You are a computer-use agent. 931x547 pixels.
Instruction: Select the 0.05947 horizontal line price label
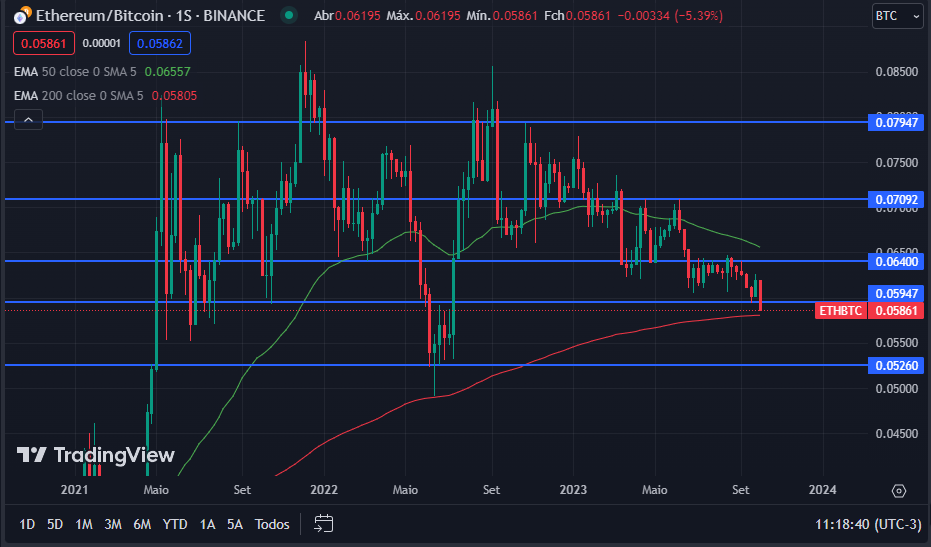pos(896,293)
